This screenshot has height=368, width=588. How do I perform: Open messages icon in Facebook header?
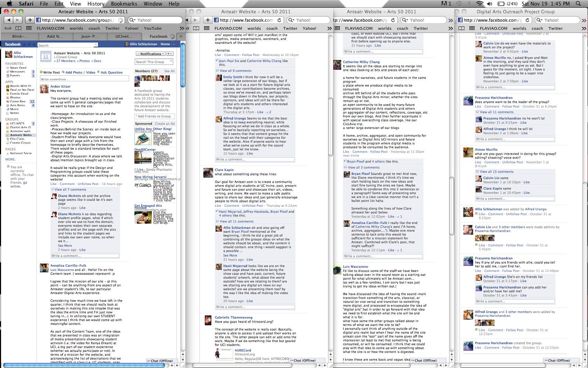[28, 44]
